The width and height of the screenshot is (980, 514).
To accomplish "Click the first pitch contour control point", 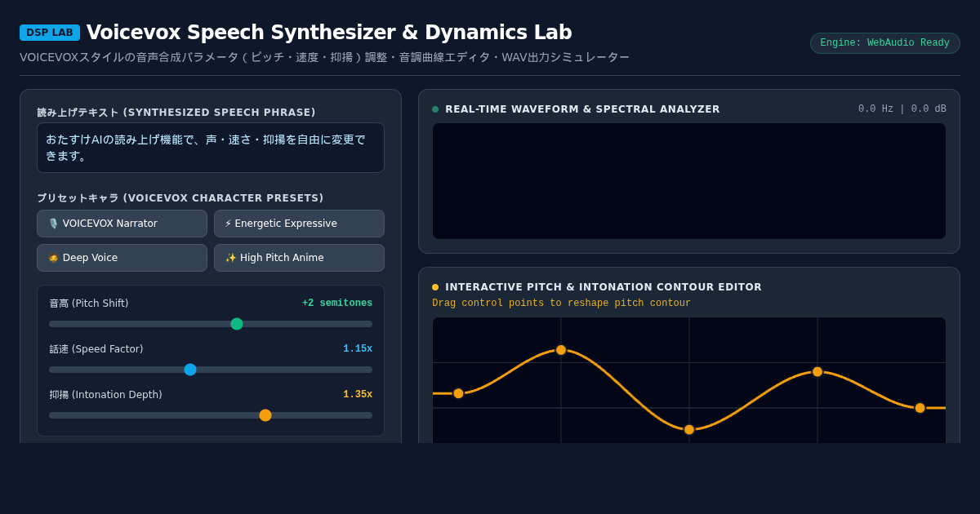I will coord(458,393).
